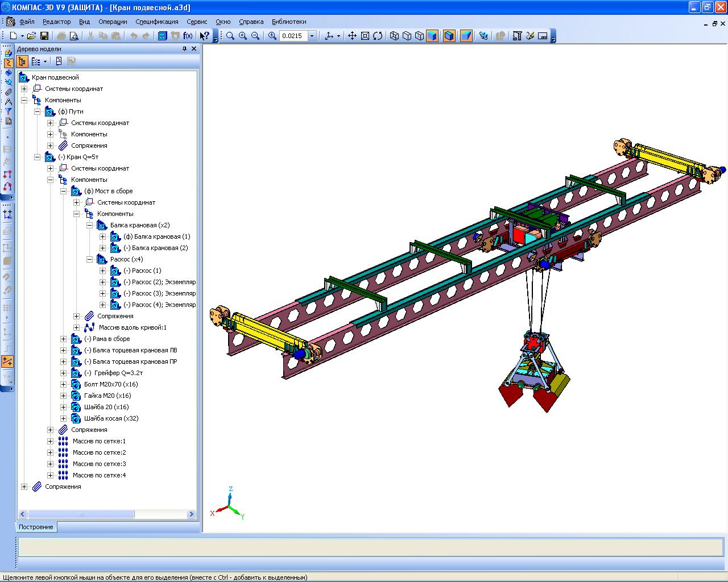This screenshot has height=582, width=728.
Task: Toggle shaded display mode
Action: (x=432, y=36)
